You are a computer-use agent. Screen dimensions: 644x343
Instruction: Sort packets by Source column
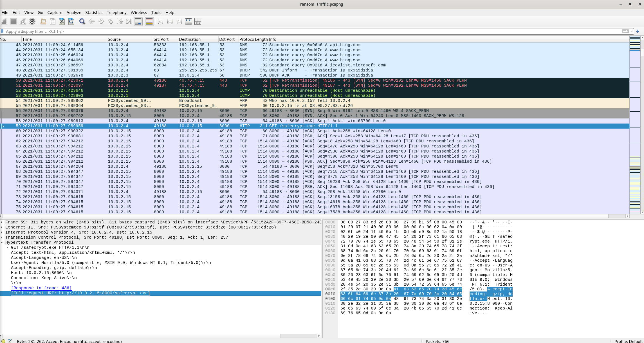tap(129, 39)
